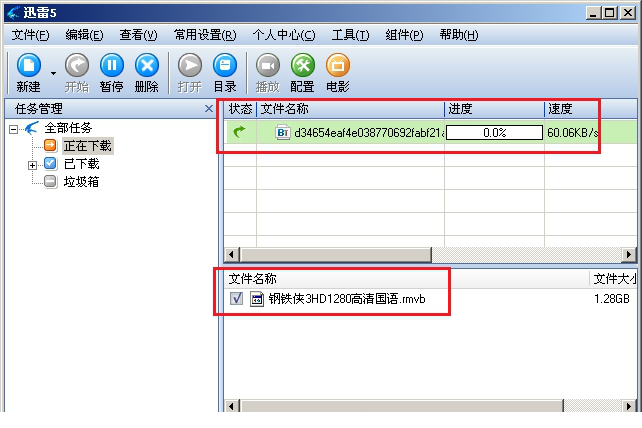This screenshot has height=428, width=642.
Task: Open the 常用设置(R) menu
Action: tap(205, 35)
